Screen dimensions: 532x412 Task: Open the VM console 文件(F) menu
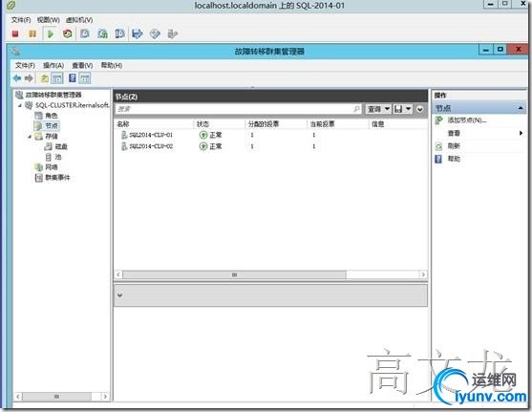pyautogui.click(x=21, y=20)
